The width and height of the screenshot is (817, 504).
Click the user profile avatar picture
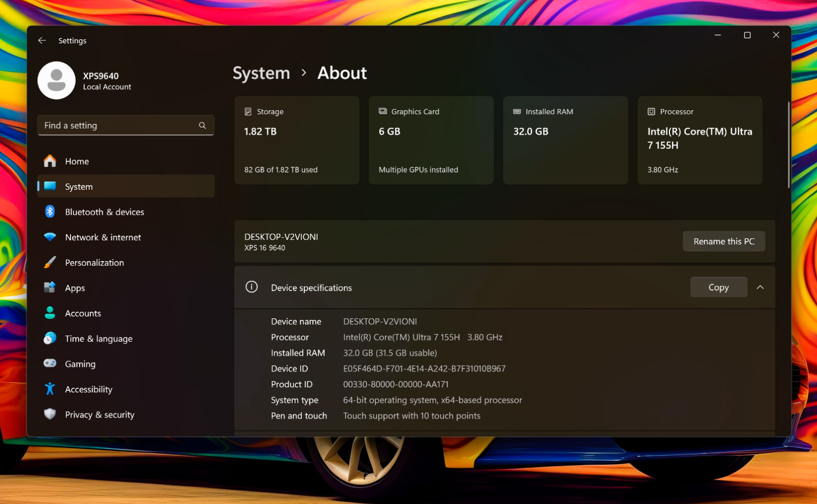pos(57,81)
